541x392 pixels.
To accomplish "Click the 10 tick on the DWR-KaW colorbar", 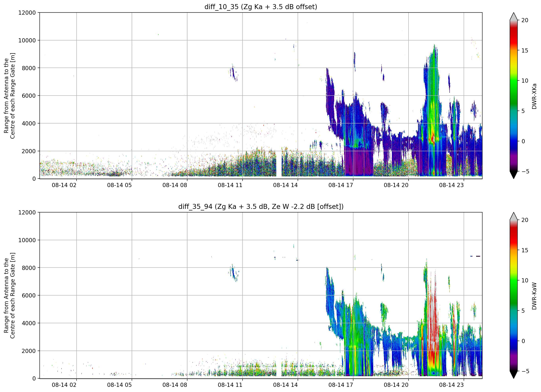I will pos(525,281).
